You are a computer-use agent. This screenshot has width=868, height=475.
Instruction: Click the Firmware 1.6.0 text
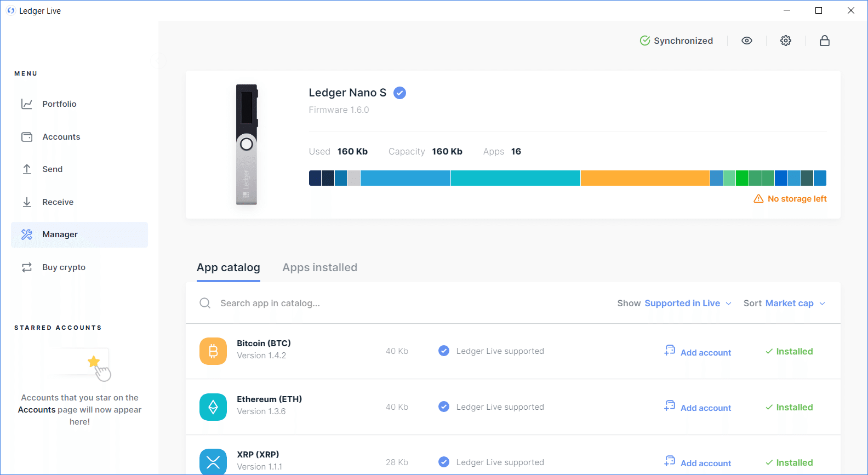tap(339, 110)
